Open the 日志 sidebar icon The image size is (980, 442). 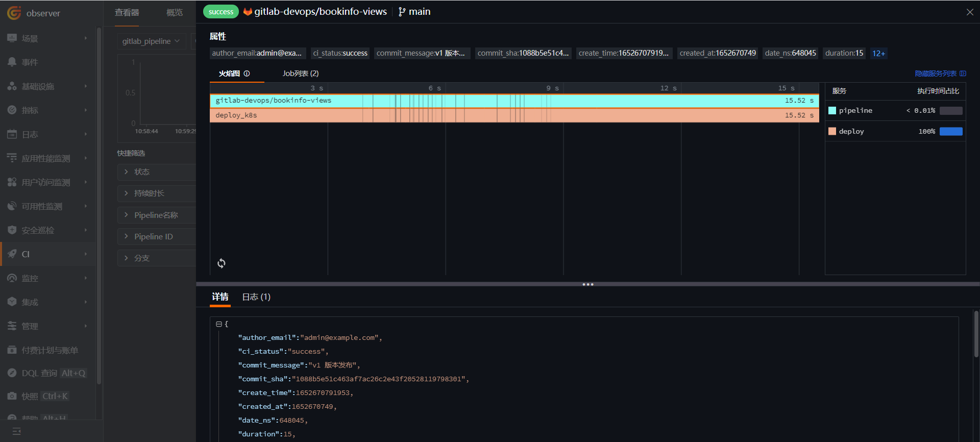12,134
